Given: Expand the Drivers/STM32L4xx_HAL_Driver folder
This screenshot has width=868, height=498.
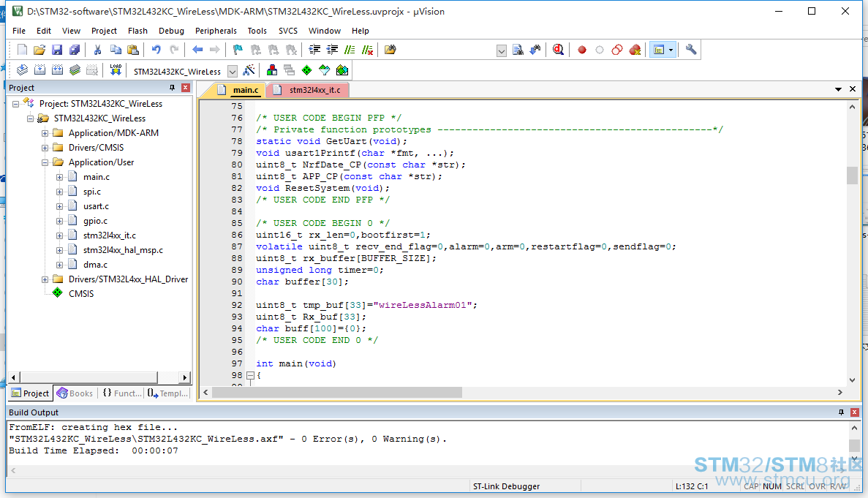Looking at the screenshot, I should (x=45, y=279).
